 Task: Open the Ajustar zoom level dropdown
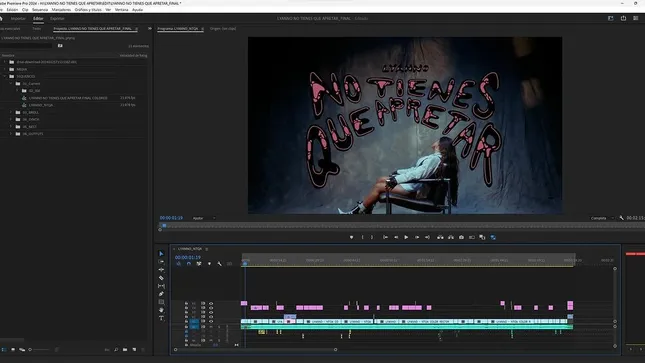204,218
